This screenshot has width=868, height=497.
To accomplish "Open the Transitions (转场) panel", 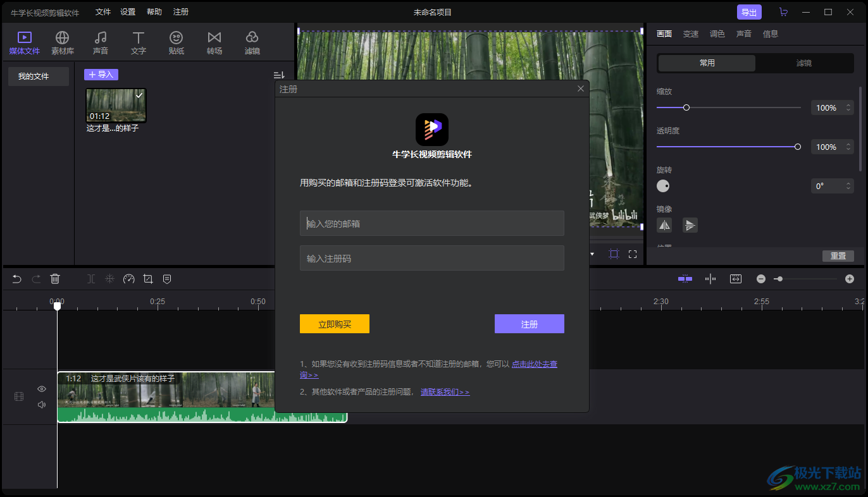I will (214, 42).
